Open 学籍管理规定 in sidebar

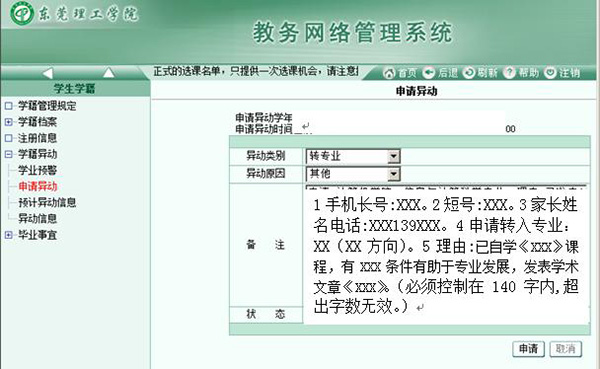click(x=47, y=106)
